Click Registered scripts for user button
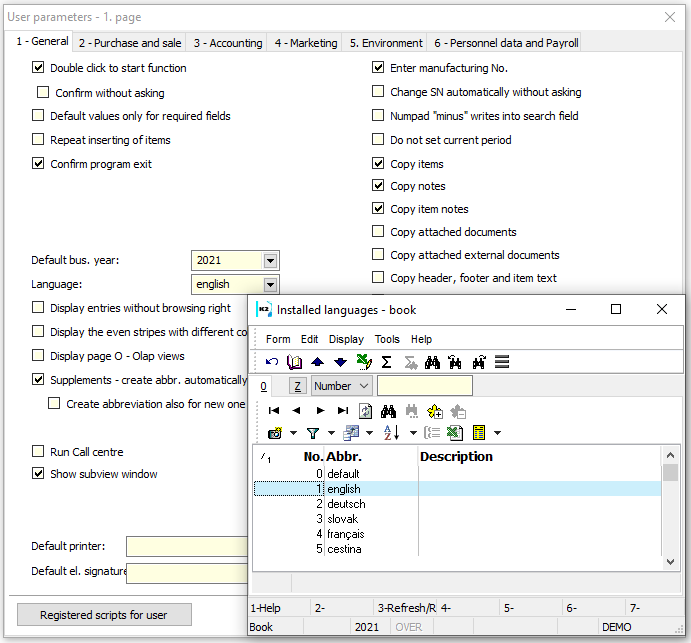The height and width of the screenshot is (643, 691). (104, 615)
